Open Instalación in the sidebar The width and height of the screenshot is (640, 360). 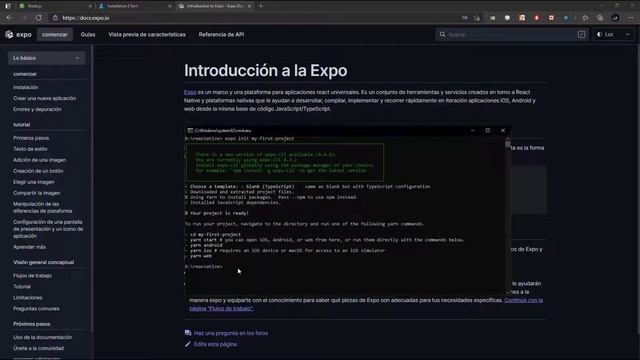pyautogui.click(x=25, y=87)
